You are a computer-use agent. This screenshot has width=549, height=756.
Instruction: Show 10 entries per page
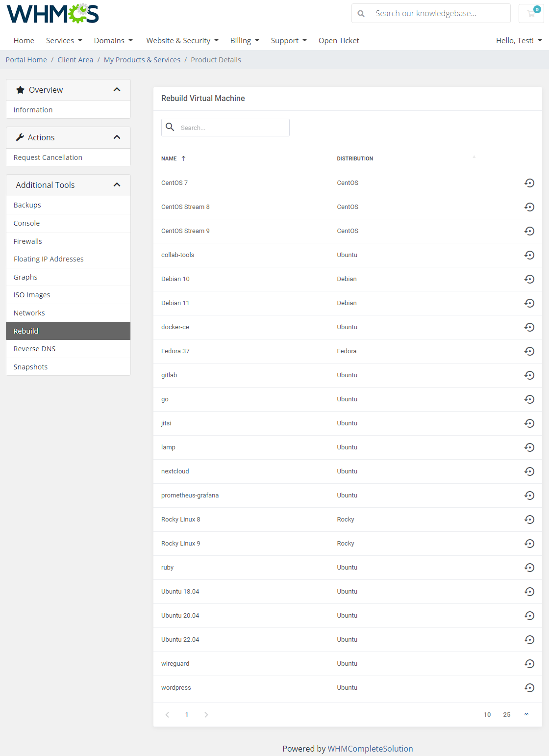pyautogui.click(x=487, y=715)
